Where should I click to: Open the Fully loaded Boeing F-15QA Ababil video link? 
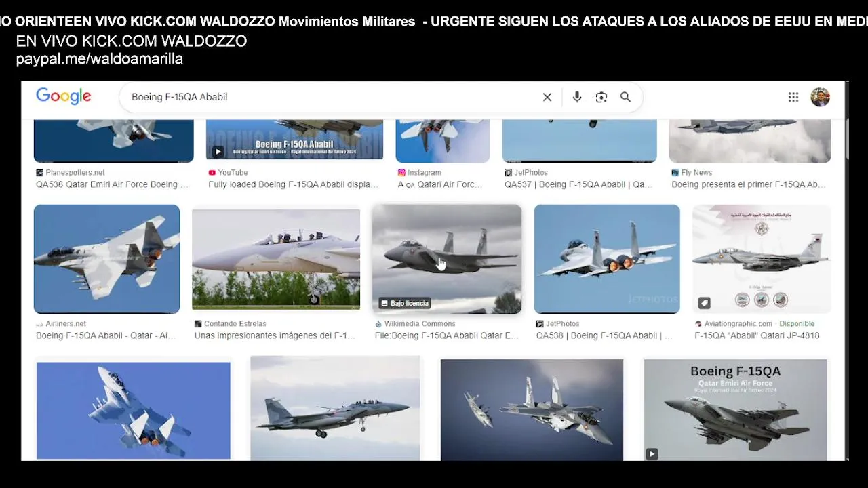[294, 184]
